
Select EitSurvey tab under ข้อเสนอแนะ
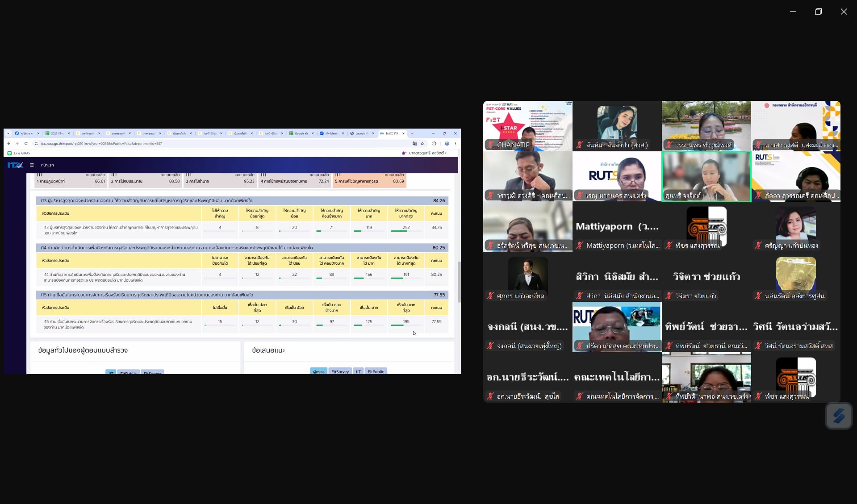pos(340,371)
